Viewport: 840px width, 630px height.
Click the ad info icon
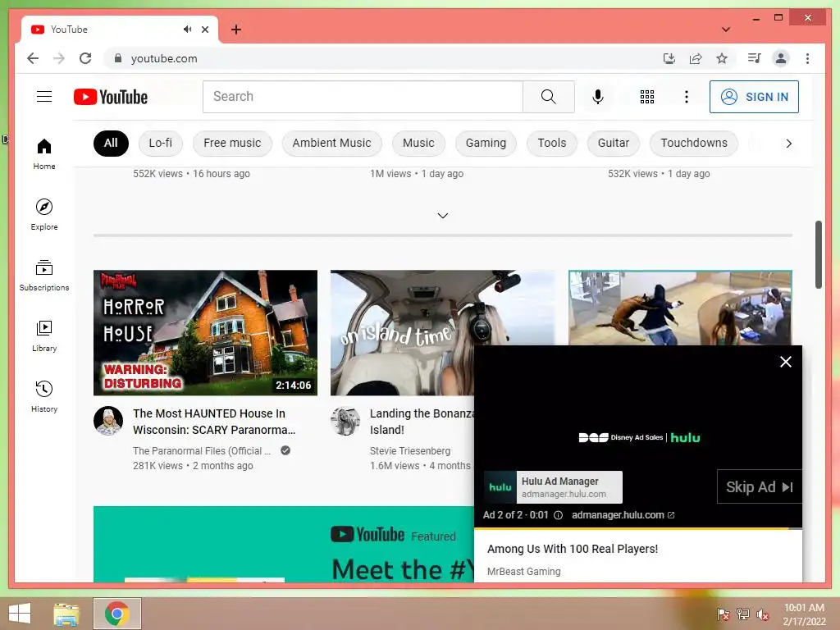tap(558, 515)
